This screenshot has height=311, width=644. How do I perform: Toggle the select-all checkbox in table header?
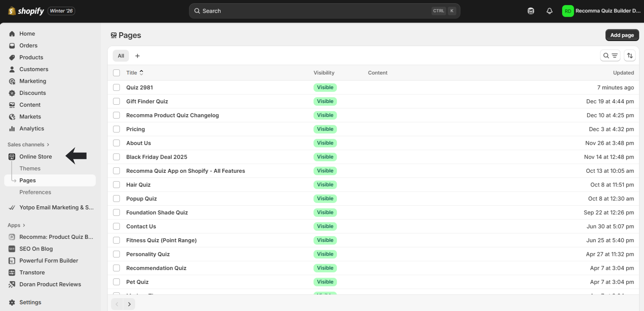pyautogui.click(x=117, y=73)
